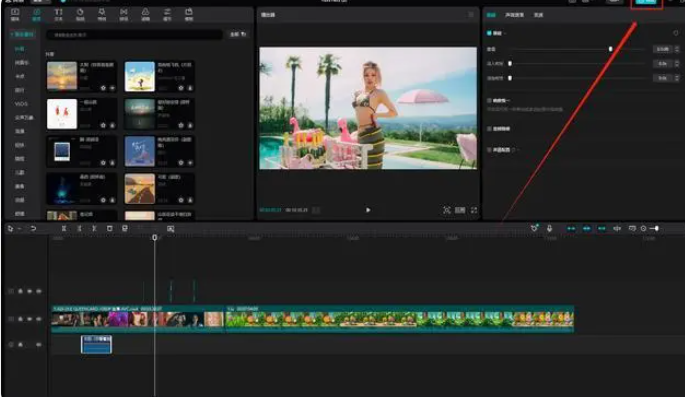Image resolution: width=685 pixels, height=397 pixels.
Task: Open the Media tab in the top toolbar
Action: click(15, 14)
